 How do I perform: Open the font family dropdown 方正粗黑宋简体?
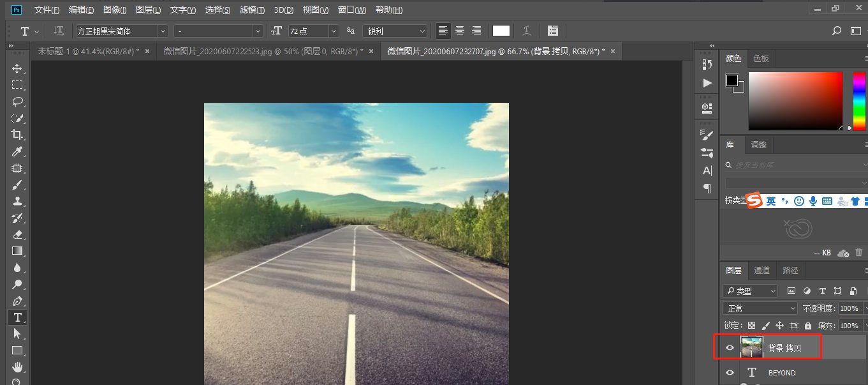121,31
